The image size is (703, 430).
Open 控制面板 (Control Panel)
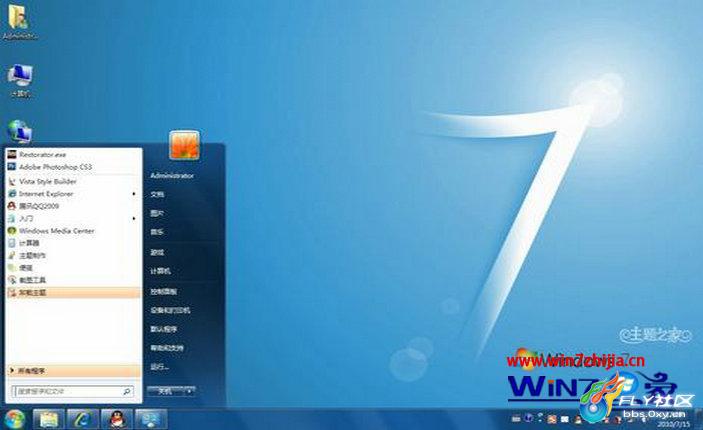(163, 291)
